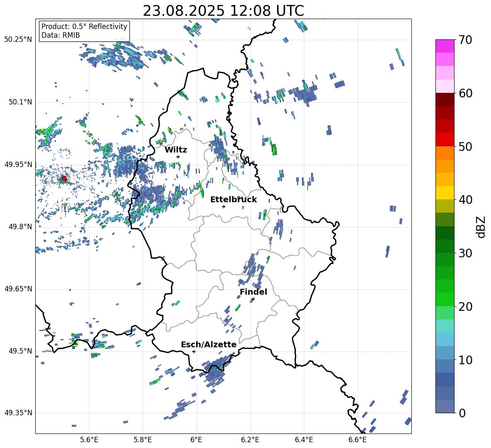Click the bright red colorbar segment above 50
The width and height of the screenshot is (491, 448).
(445, 140)
